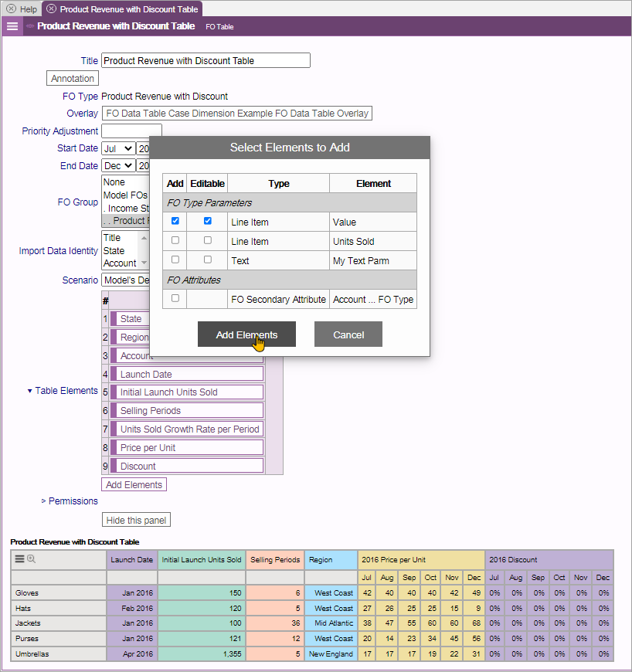
Task: Select Launch Date table element
Action: pyautogui.click(x=186, y=374)
